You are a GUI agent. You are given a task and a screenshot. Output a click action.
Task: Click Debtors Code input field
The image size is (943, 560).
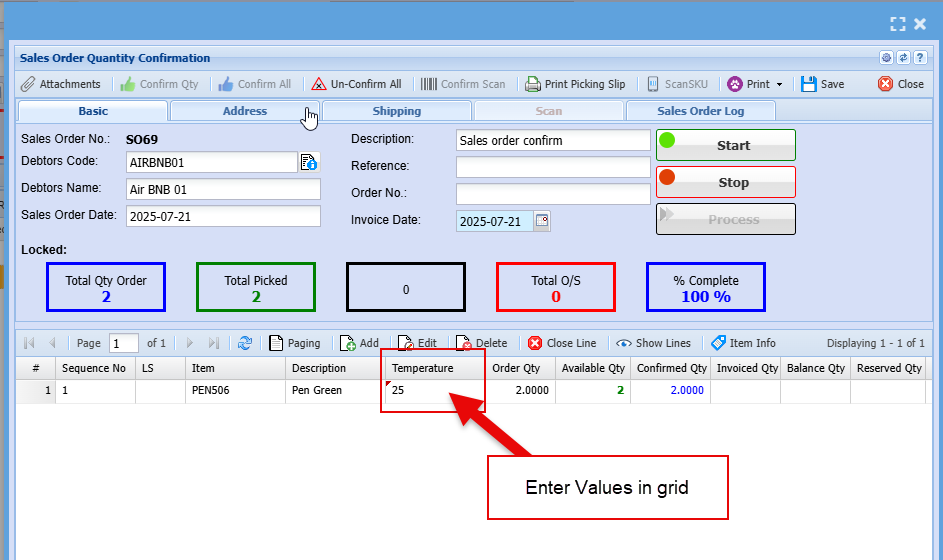[x=212, y=162]
